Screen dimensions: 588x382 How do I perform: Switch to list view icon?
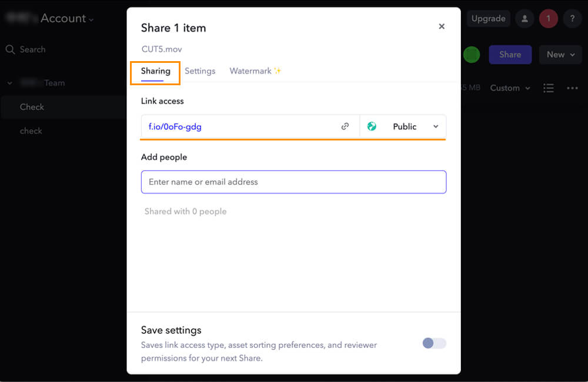(x=549, y=88)
